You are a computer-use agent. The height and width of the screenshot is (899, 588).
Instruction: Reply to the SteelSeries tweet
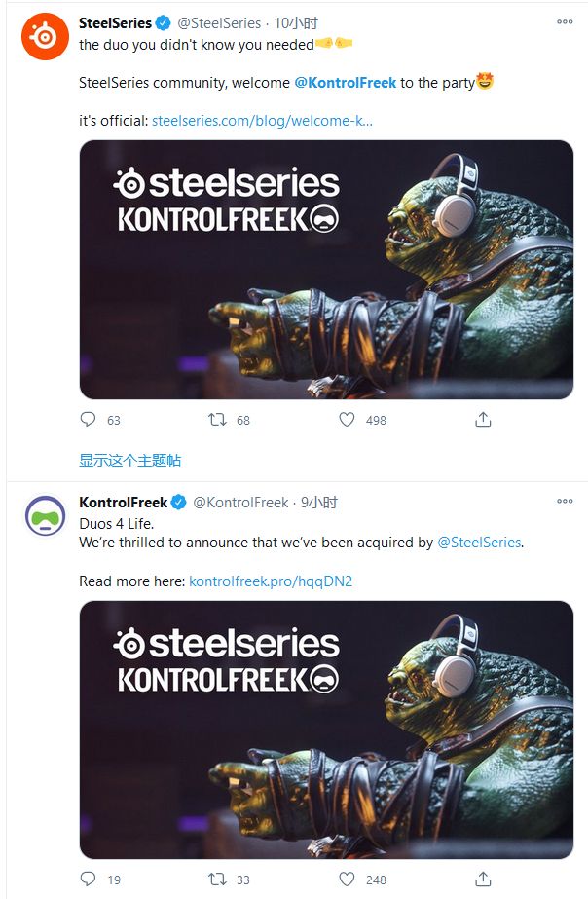pyautogui.click(x=89, y=420)
